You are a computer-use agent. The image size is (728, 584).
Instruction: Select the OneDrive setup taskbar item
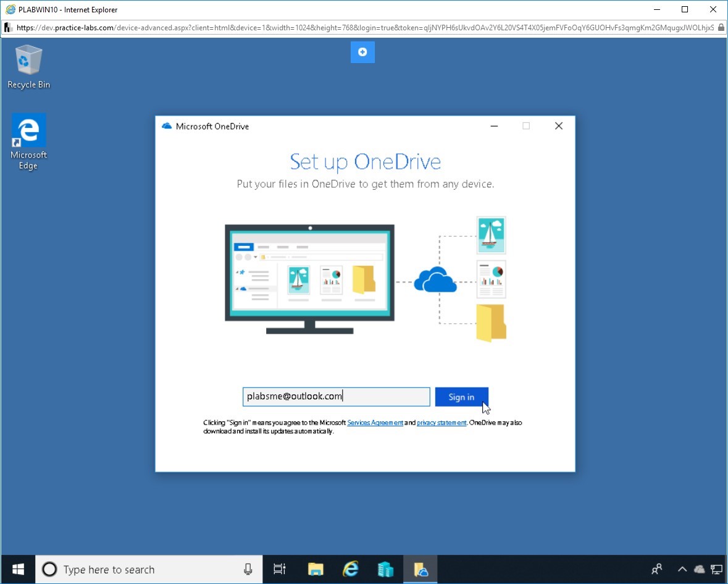(x=420, y=569)
